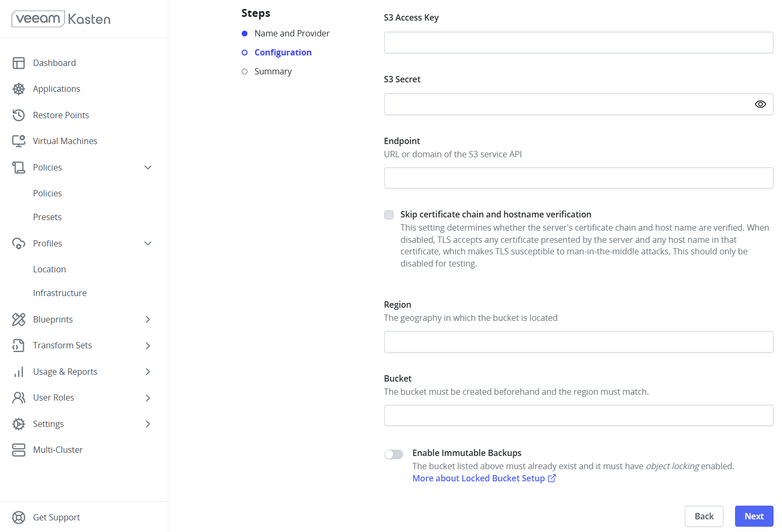This screenshot has height=532, width=782.
Task: Open the Location profiles menu item
Action: (x=50, y=269)
